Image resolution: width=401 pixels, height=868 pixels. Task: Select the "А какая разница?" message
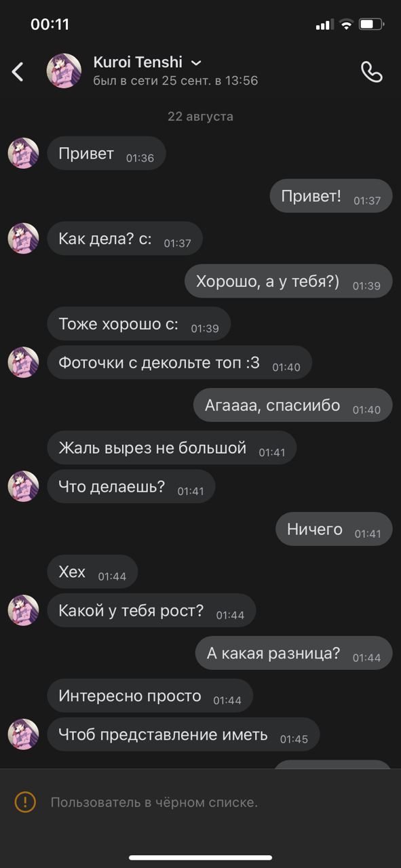point(294,653)
